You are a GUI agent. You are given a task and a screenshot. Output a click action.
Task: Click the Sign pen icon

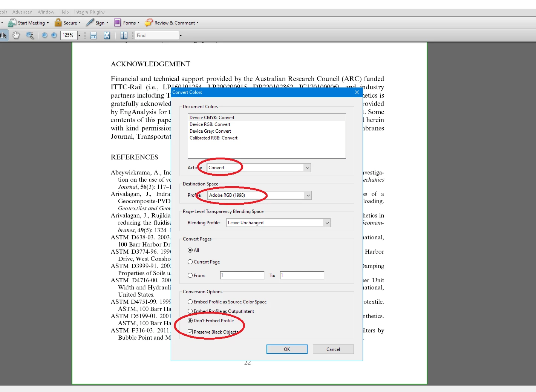(x=90, y=23)
